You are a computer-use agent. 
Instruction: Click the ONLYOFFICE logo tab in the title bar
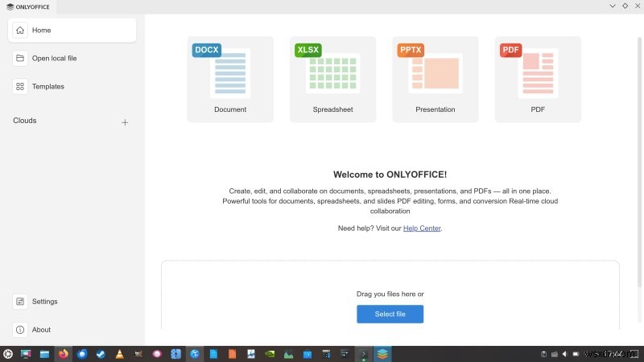click(28, 6)
